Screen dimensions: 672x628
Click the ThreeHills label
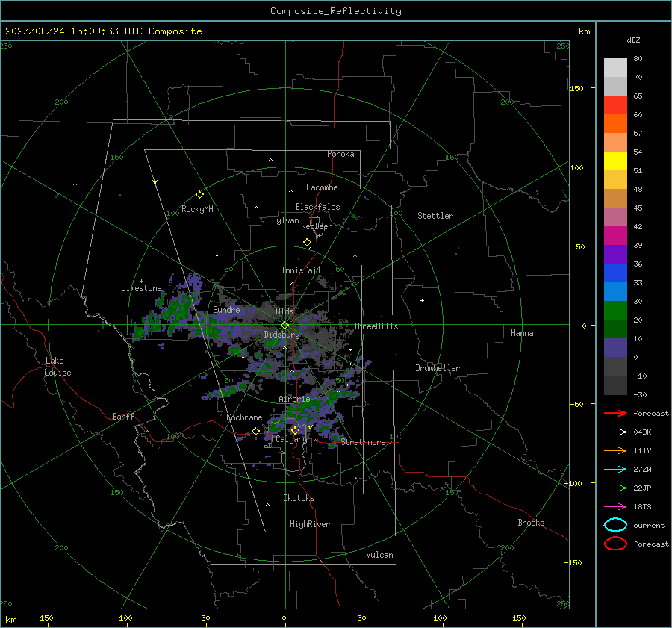(x=376, y=326)
